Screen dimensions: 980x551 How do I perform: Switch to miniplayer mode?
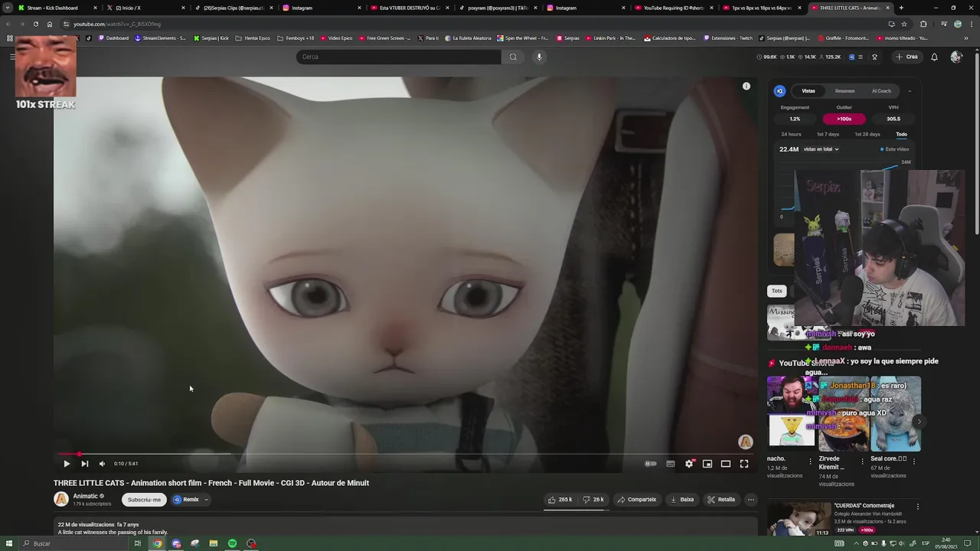pyautogui.click(x=707, y=464)
